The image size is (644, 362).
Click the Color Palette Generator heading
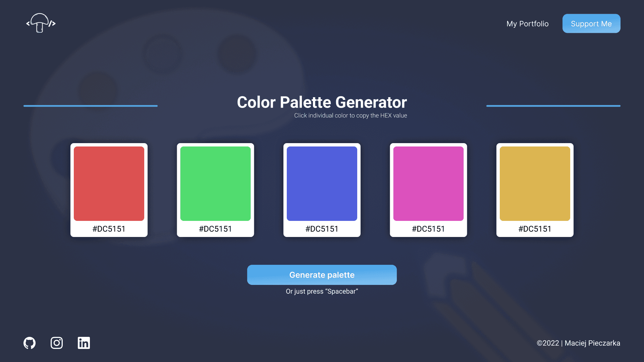pos(322,102)
